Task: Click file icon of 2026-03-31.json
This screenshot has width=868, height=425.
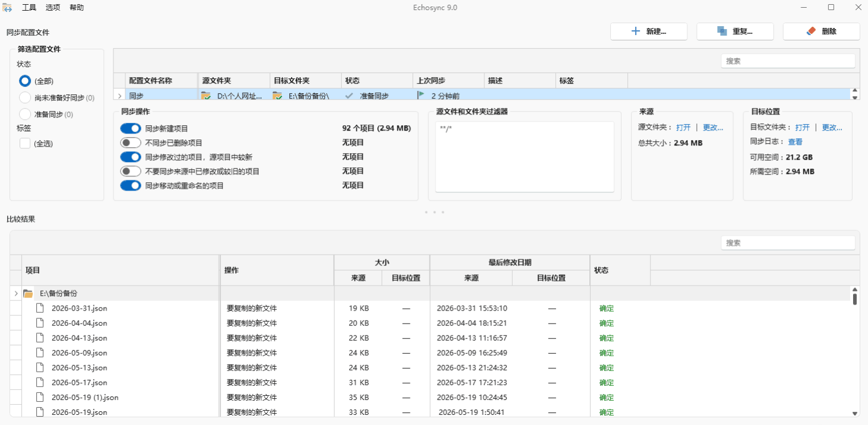Action: pyautogui.click(x=40, y=308)
